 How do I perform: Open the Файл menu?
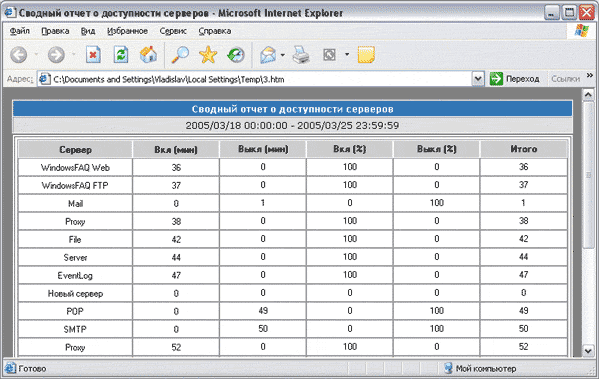point(19,31)
